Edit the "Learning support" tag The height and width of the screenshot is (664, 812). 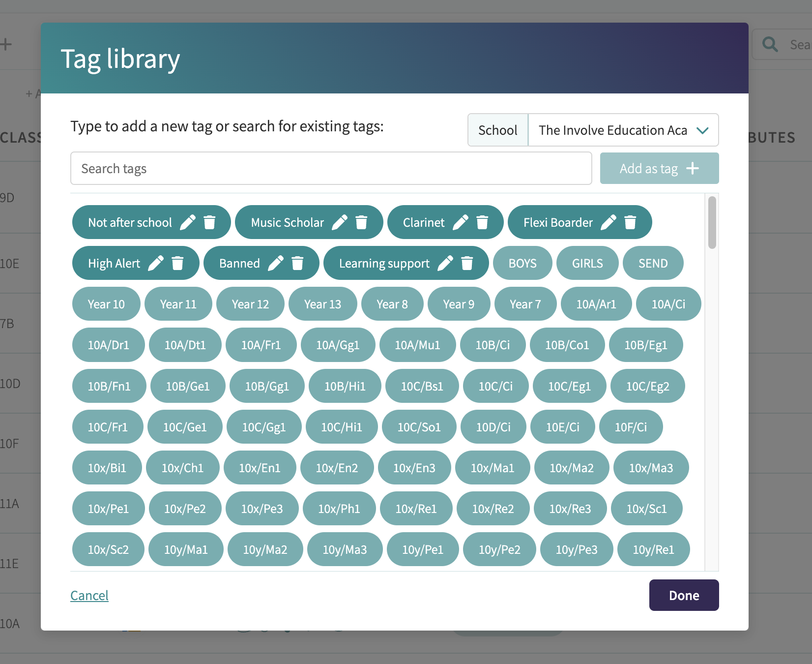tap(445, 263)
